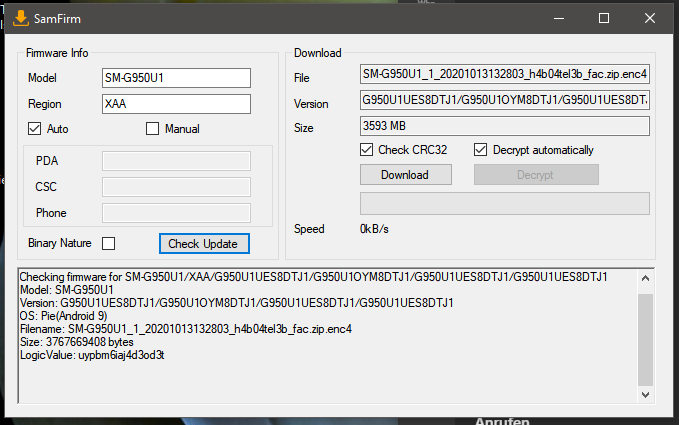Screen dimensions: 679x425
Task: Click the Check Update button
Action: tap(204, 243)
